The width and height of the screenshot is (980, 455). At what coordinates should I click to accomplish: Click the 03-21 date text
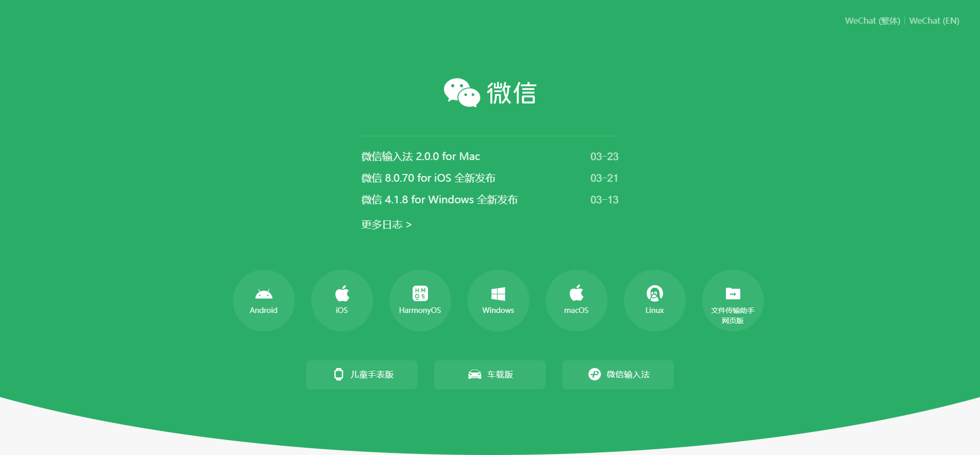[604, 178]
